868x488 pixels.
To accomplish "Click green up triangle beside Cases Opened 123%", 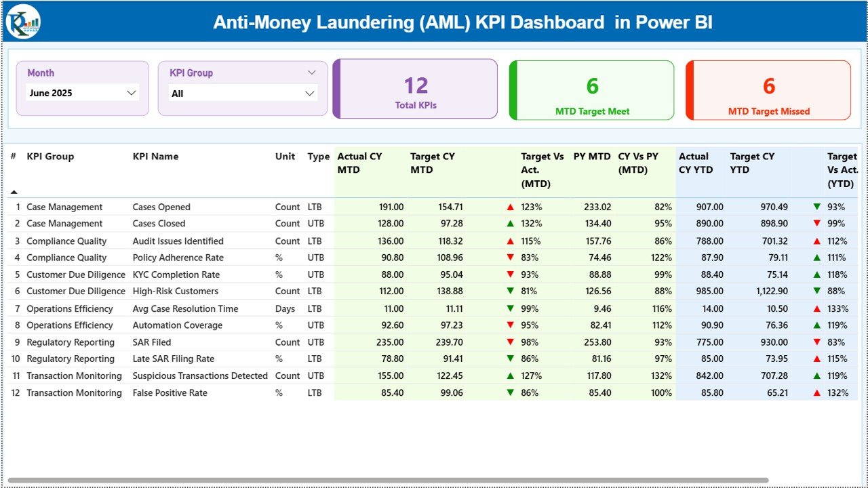I will tap(510, 207).
